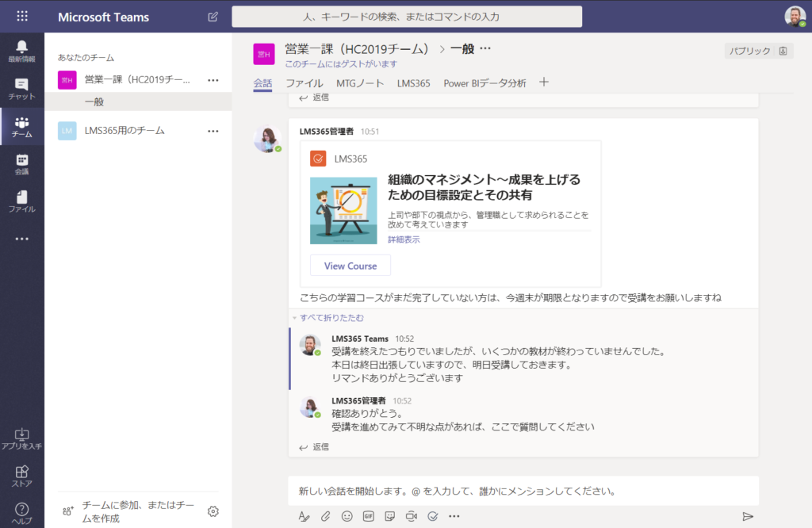
Task: Open Chat (チャット) in the left sidebar
Action: 21,88
